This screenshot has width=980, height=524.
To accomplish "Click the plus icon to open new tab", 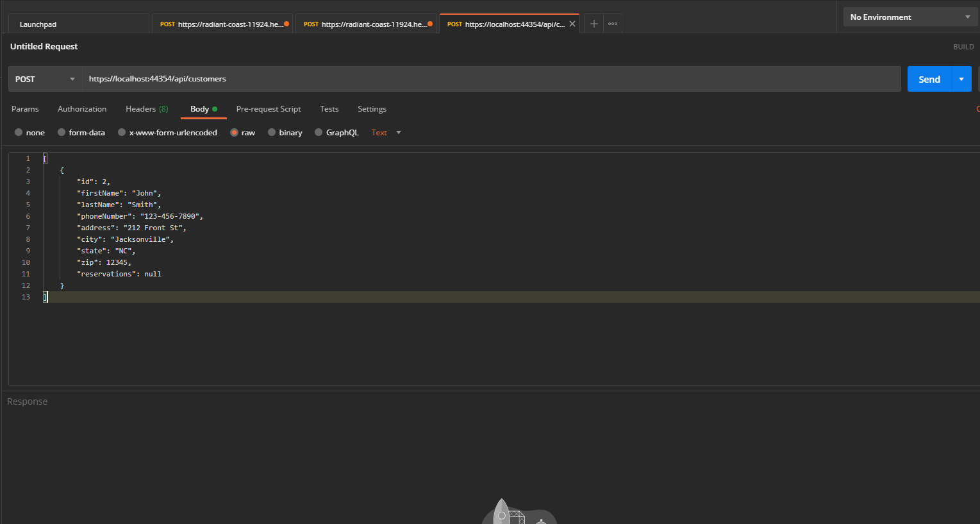I will tap(594, 24).
